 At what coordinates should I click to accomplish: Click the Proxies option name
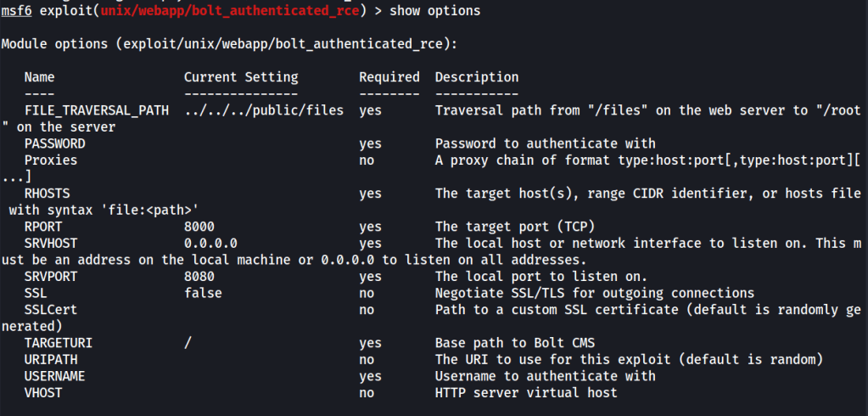click(51, 160)
